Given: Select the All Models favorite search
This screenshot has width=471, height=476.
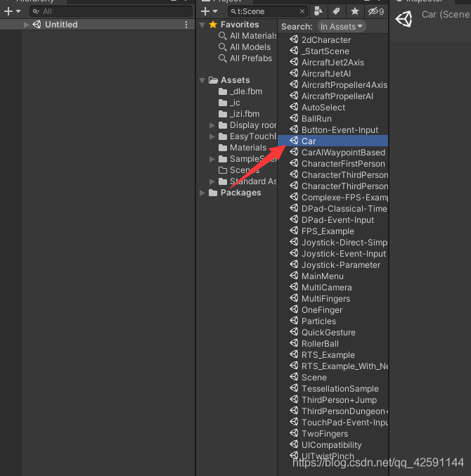Looking at the screenshot, I should coord(245,47).
